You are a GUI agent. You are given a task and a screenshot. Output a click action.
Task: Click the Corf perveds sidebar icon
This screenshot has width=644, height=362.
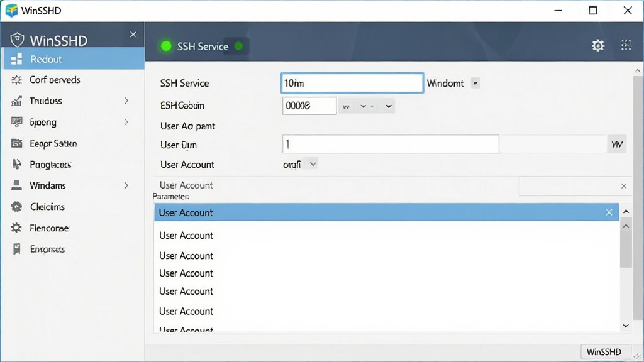coord(17,80)
